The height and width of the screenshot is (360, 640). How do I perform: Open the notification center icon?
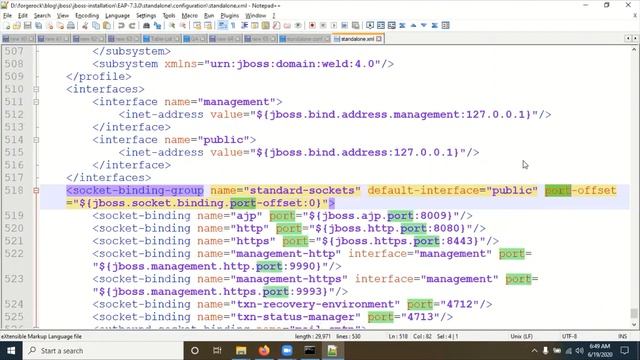[624, 351]
